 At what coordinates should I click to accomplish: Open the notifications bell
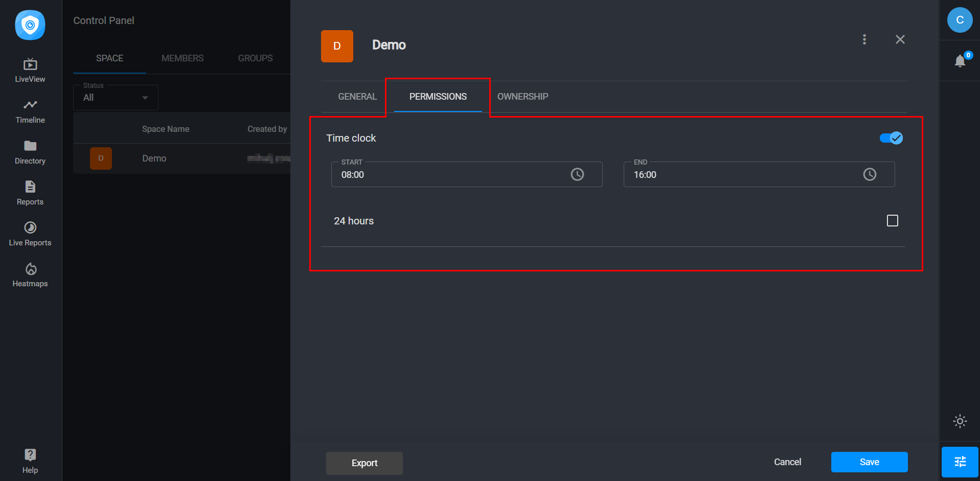coord(960,61)
